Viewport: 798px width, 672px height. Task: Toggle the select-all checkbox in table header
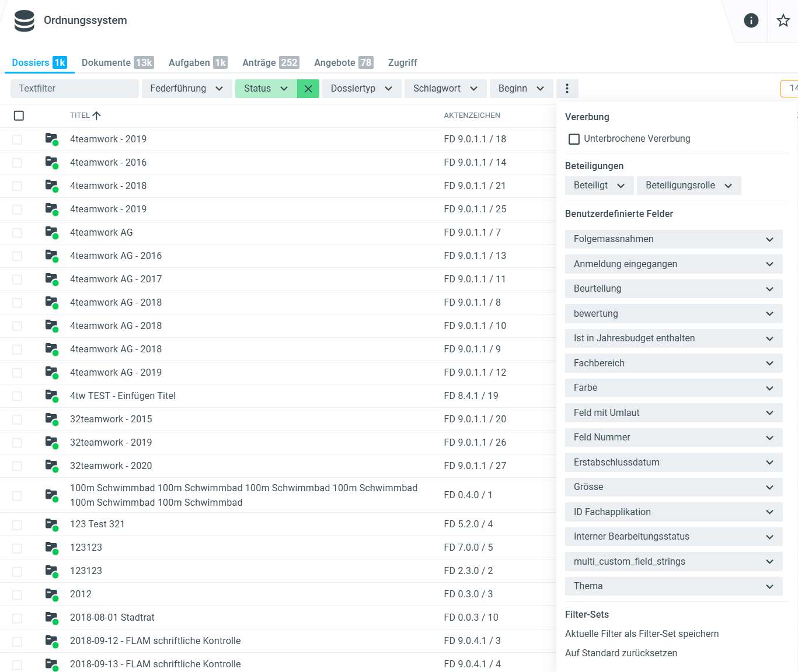[19, 116]
